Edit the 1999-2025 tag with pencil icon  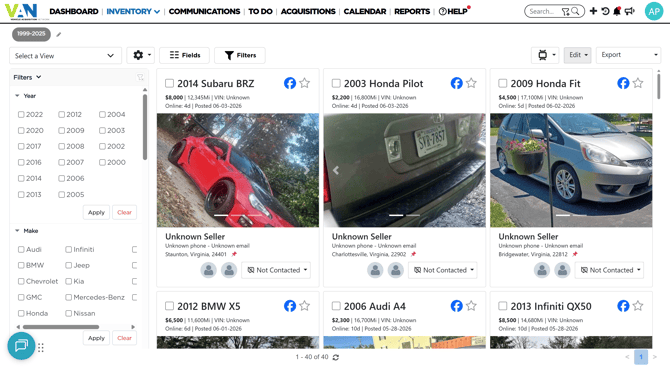click(59, 35)
